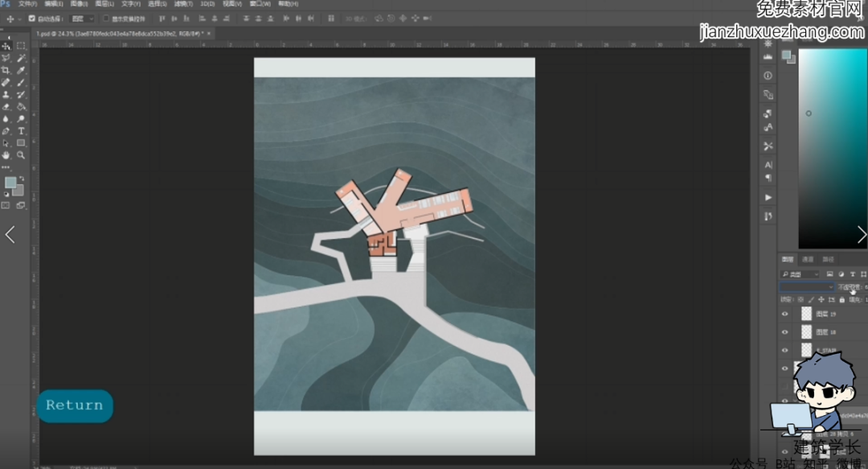Switch to the 路径 paths tab
The width and height of the screenshot is (868, 469).
coord(828,260)
